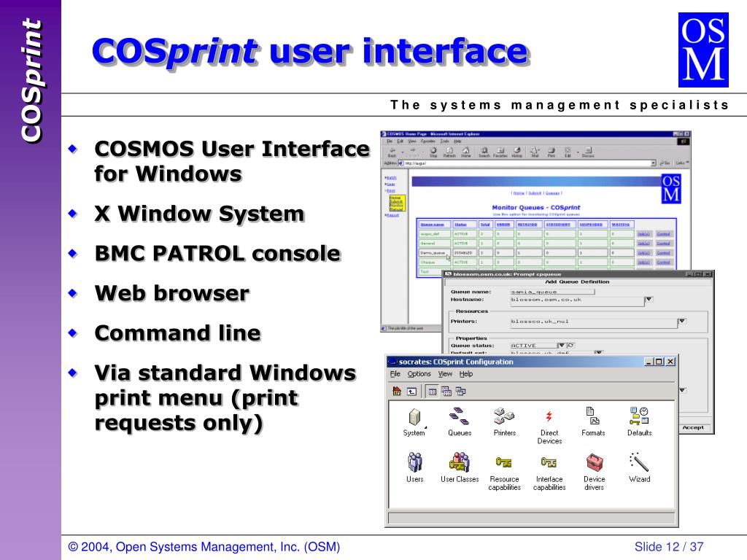Image resolution: width=747 pixels, height=560 pixels.
Task: Click the Report link in the left sidebar
Action: pyautogui.click(x=392, y=215)
